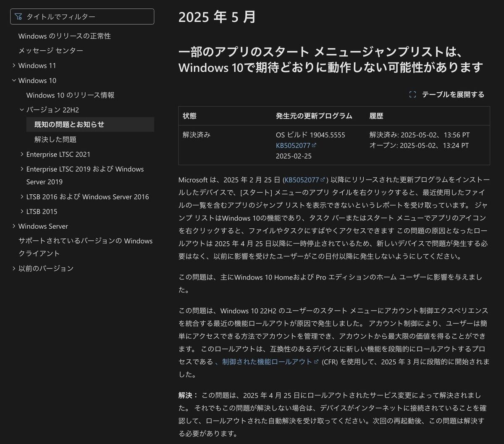
Task: Open Windows のリリースの正常性 page
Action: tap(65, 36)
